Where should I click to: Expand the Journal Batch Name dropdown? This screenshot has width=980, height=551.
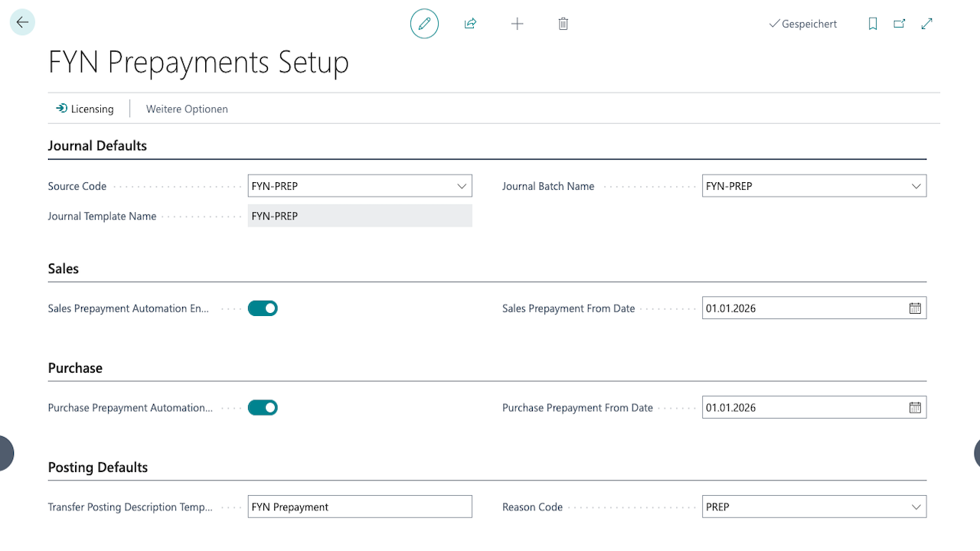point(916,186)
